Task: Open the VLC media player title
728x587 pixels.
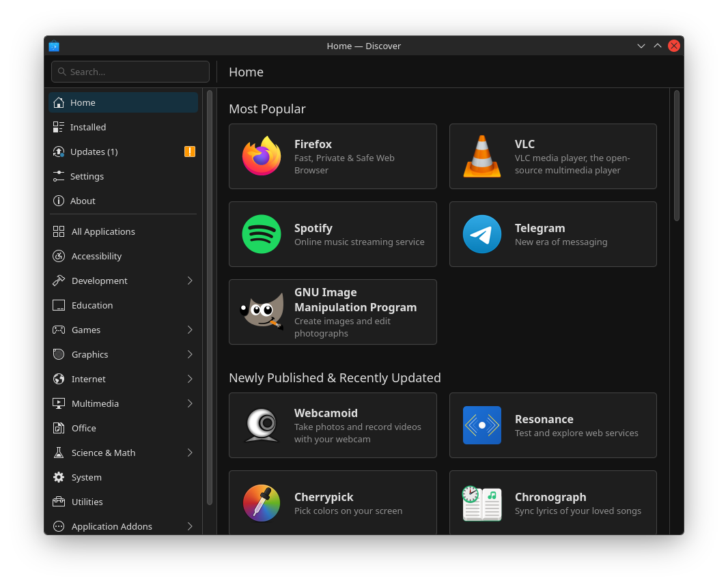Action: tap(524, 144)
